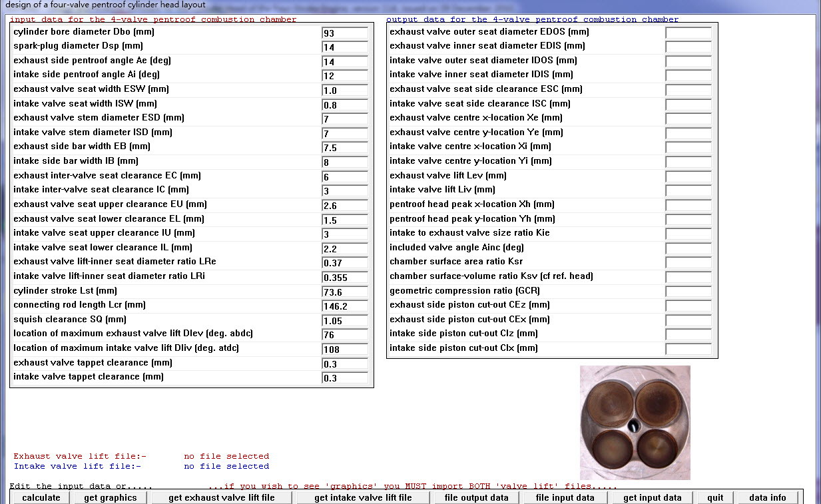Image resolution: width=821 pixels, height=504 pixels.
Task: Import the exhaust valve lift file
Action: (222, 497)
